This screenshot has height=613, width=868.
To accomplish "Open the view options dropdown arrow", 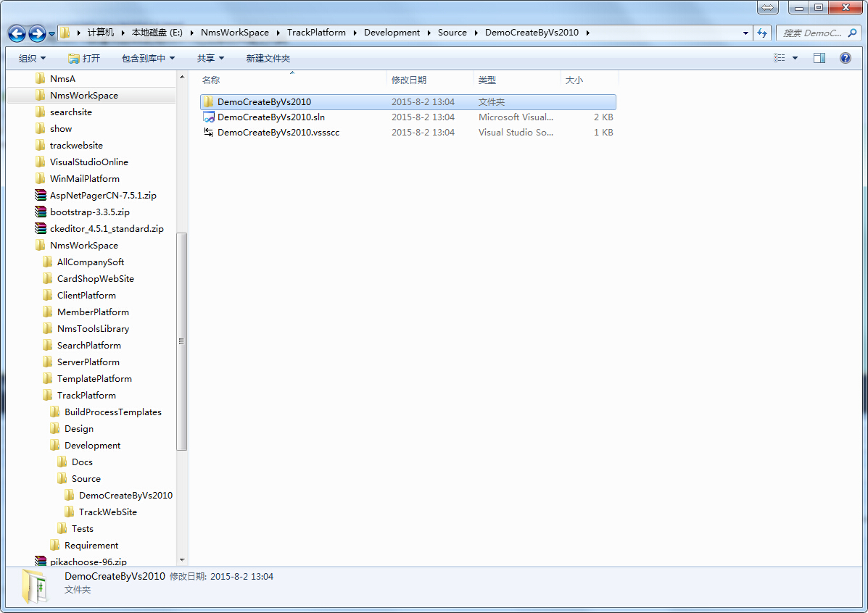I will click(x=795, y=58).
